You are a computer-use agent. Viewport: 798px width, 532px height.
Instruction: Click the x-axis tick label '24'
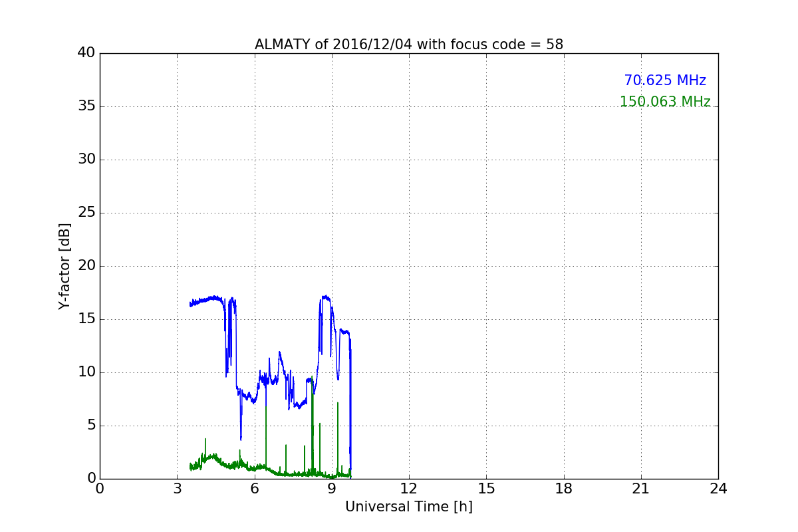click(718, 488)
